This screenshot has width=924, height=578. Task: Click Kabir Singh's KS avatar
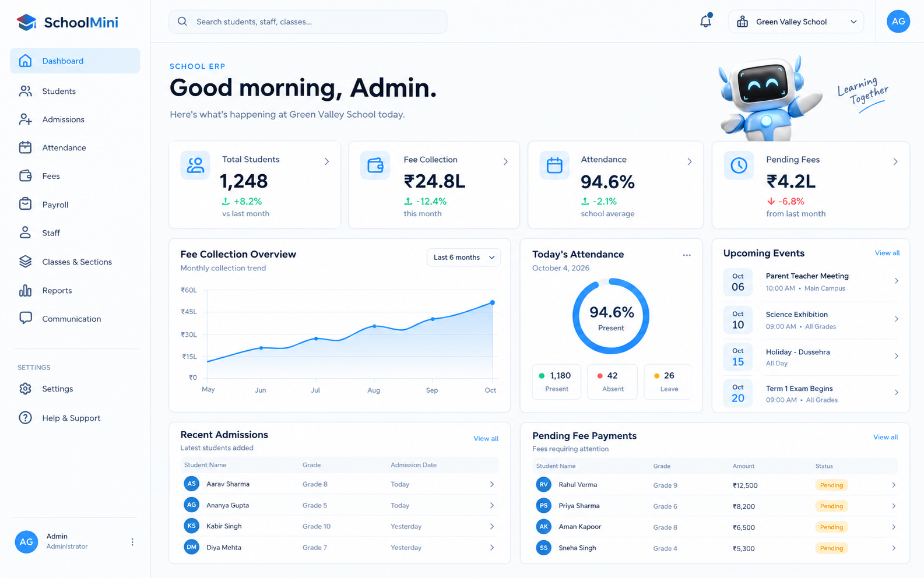click(x=191, y=526)
